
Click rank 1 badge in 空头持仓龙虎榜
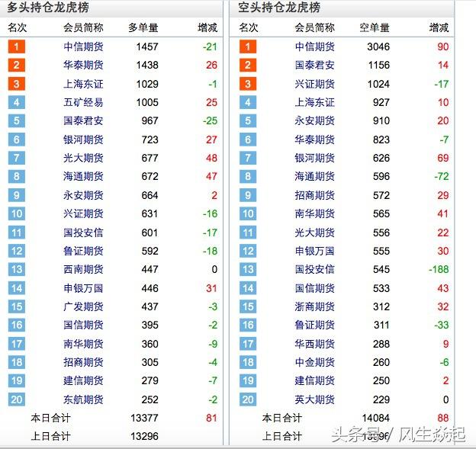[248, 47]
